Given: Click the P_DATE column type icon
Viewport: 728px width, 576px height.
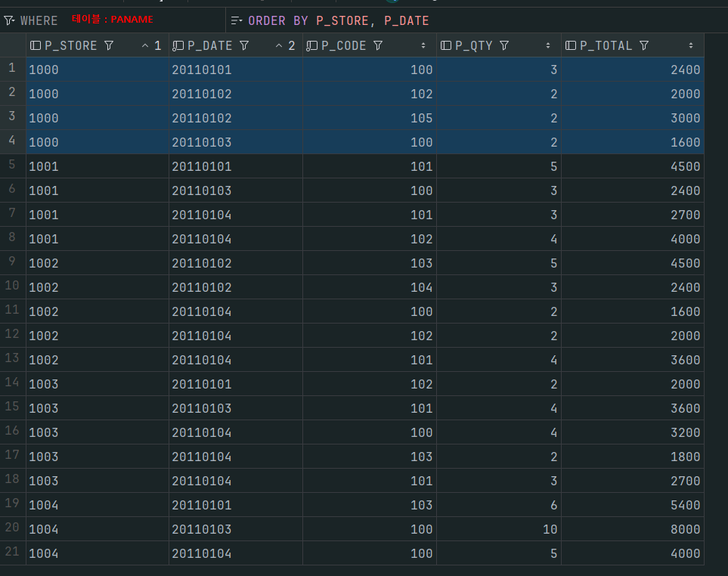Looking at the screenshot, I should (x=178, y=45).
